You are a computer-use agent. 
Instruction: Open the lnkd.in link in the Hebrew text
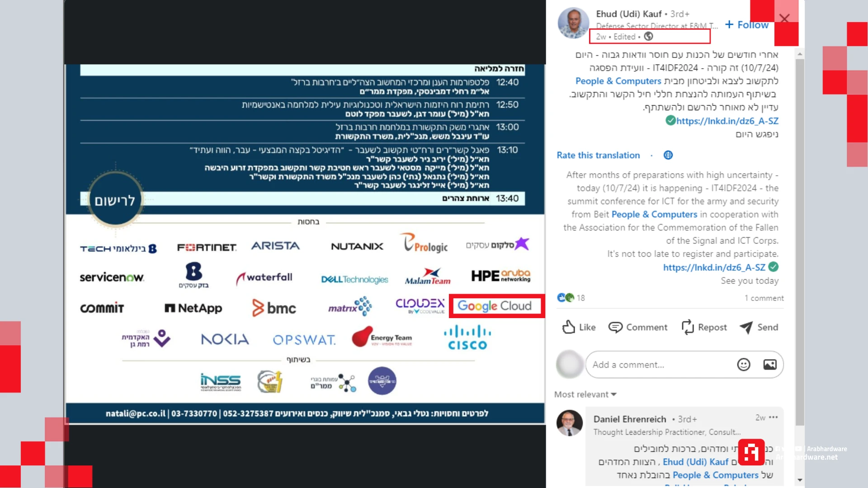727,121
